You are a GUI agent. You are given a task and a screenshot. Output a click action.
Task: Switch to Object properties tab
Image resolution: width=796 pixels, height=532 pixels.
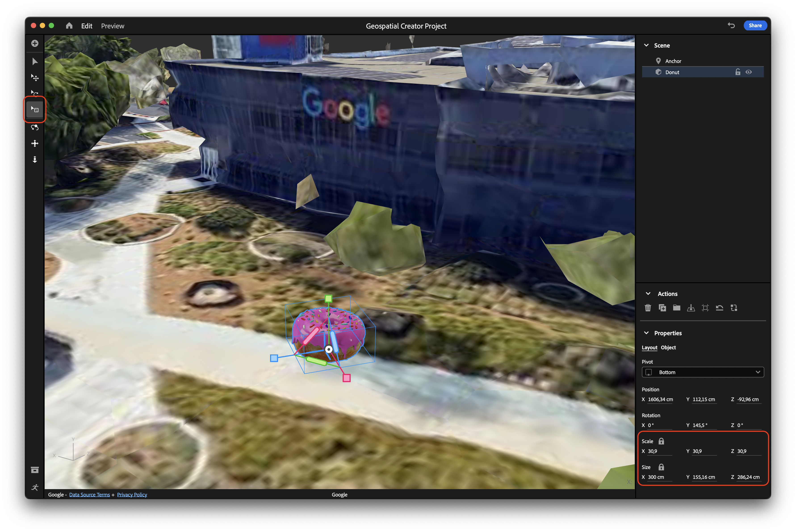(x=668, y=347)
